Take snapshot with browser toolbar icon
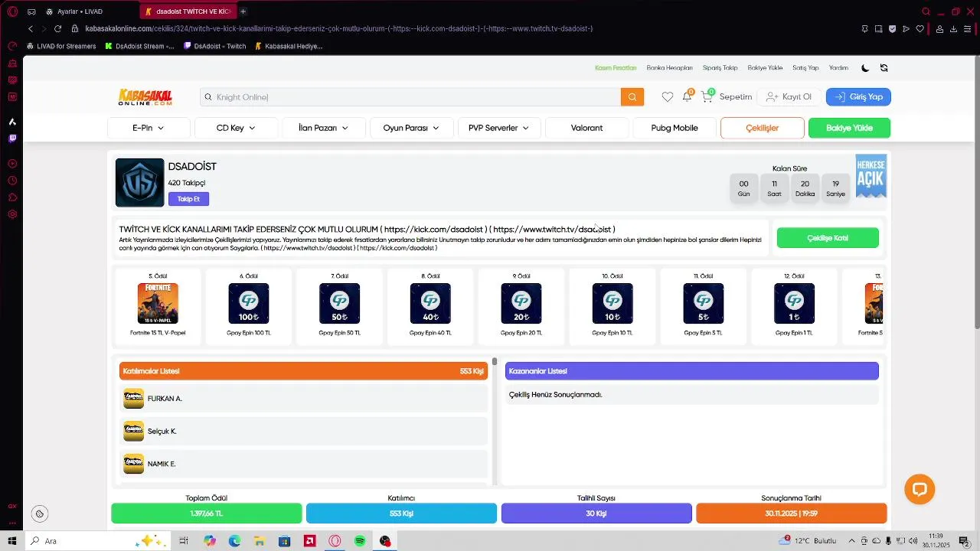This screenshot has height=551, width=980. pos(878,29)
